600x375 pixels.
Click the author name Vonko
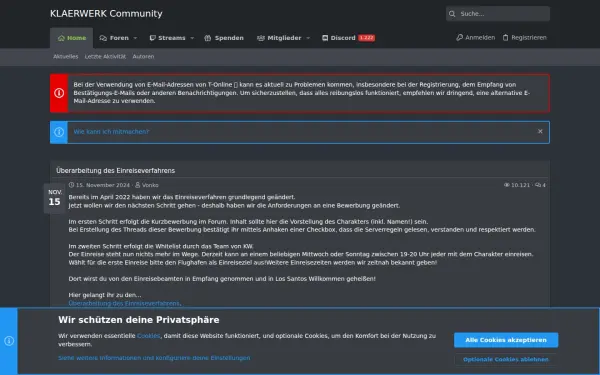pos(150,185)
